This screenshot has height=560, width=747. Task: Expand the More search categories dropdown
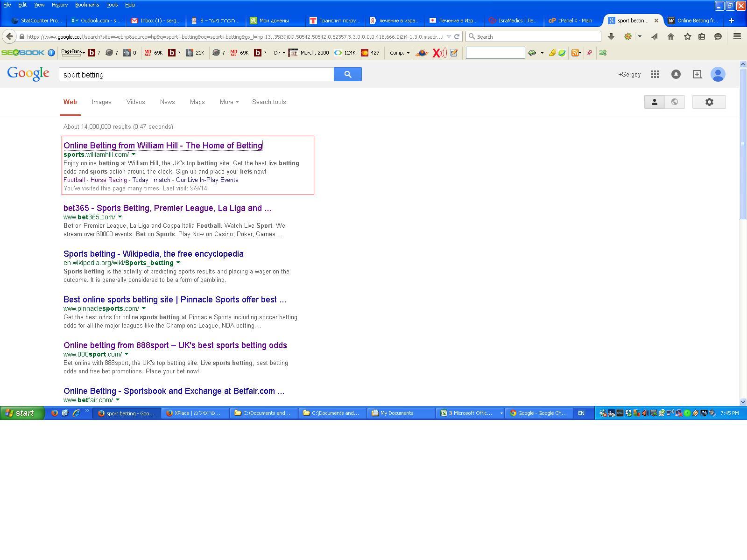pos(229,102)
